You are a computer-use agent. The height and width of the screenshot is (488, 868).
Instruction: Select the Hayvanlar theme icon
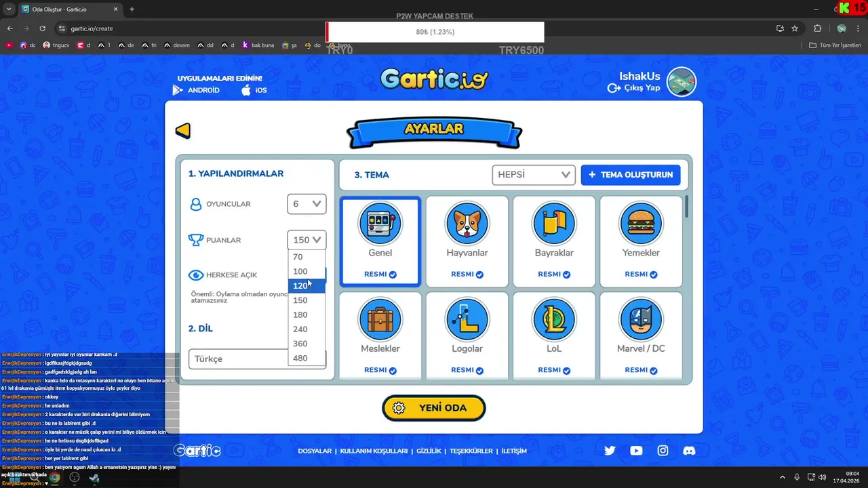(x=467, y=223)
